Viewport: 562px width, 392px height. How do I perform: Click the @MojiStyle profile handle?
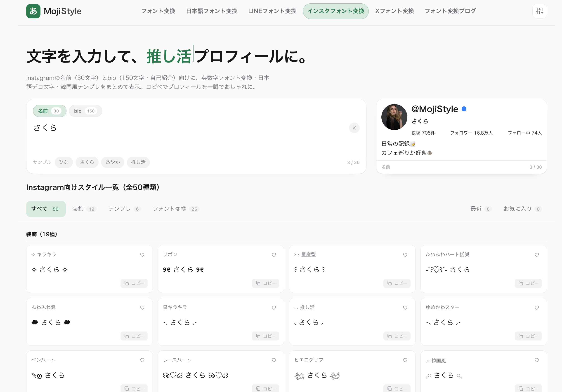click(434, 109)
